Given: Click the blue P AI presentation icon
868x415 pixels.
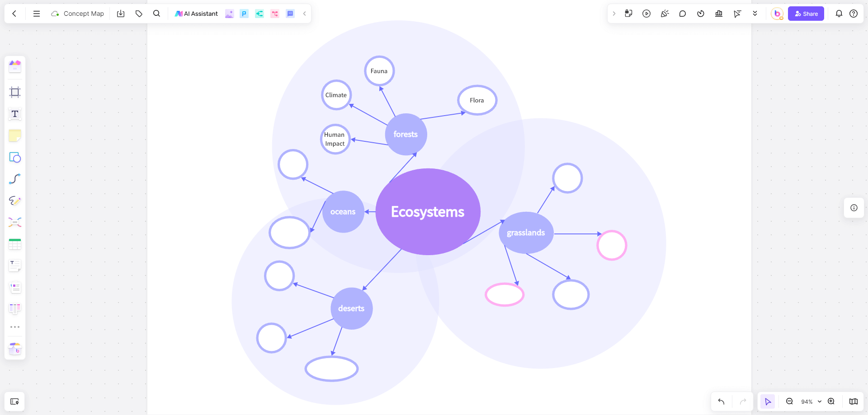Looking at the screenshot, I should tap(244, 14).
